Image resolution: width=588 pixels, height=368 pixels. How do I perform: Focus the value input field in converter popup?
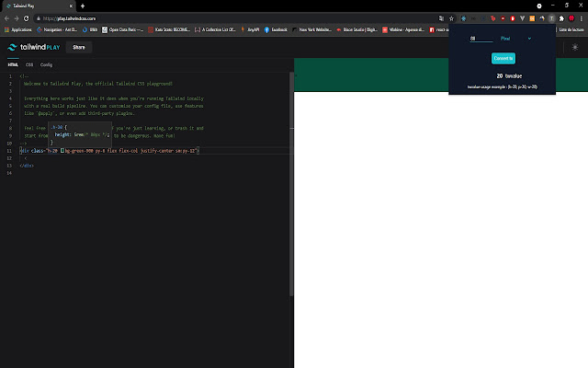[x=481, y=39]
